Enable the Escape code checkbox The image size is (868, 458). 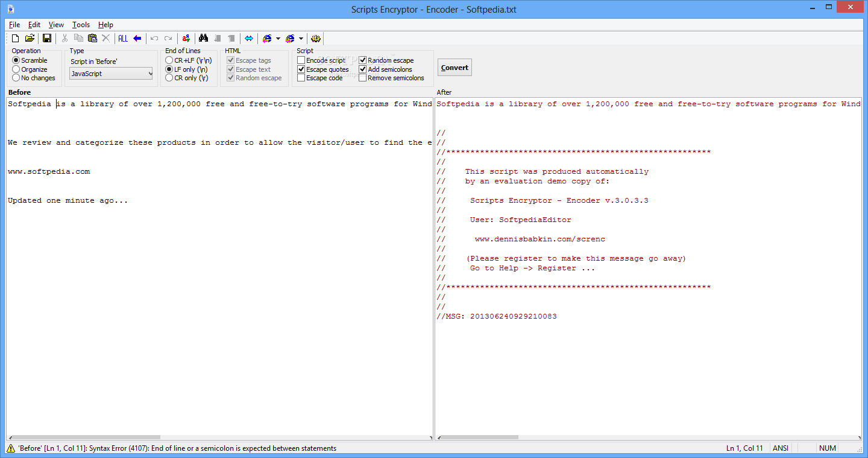click(320, 78)
